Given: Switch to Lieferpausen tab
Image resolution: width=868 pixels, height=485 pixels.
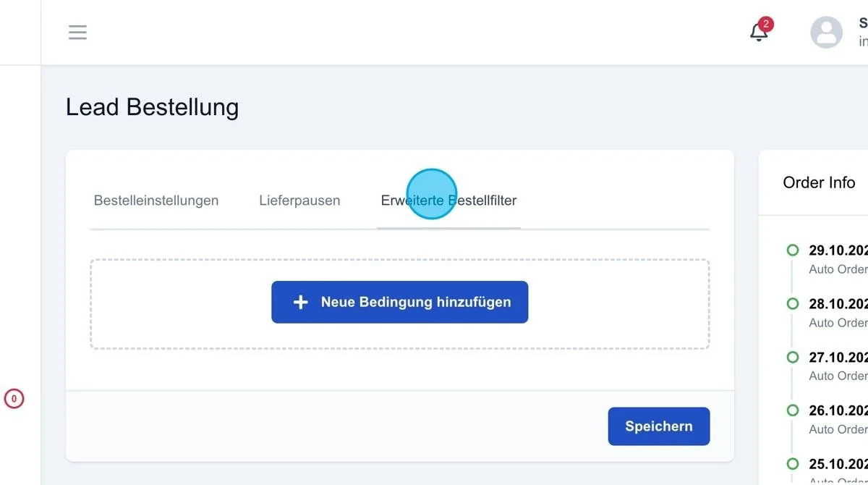Looking at the screenshot, I should [x=299, y=201].
